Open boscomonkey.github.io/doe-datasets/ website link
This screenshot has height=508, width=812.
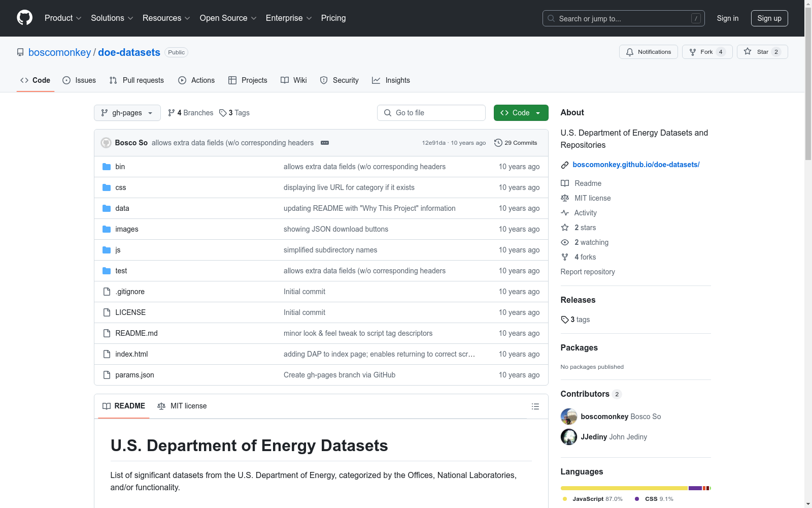[636, 165]
